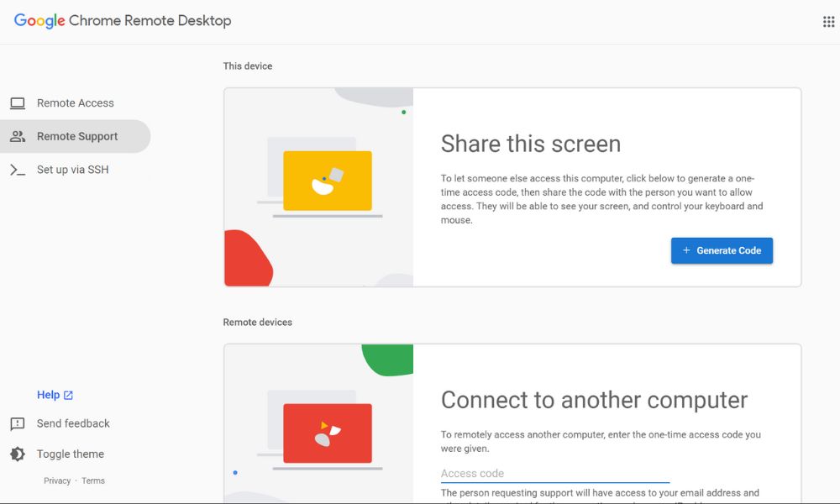Choose Send feedback in the sidebar
Viewport: 840px width, 504px height.
73,424
